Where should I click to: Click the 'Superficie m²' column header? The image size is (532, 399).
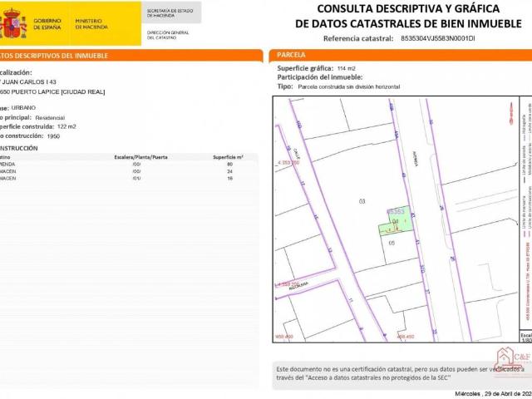click(x=228, y=157)
